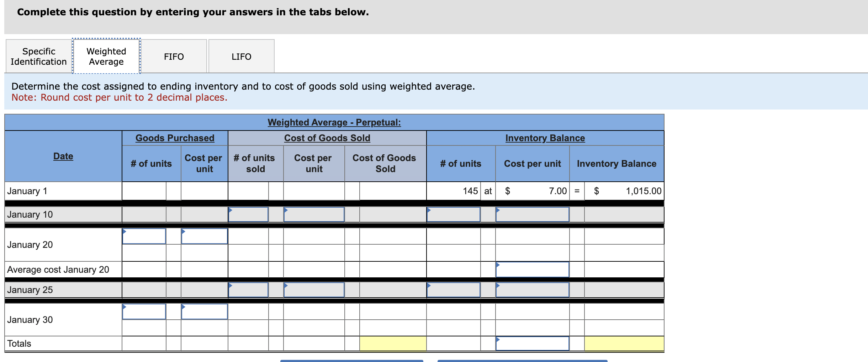The width and height of the screenshot is (868, 362).
Task: Click the Goods Purchased header link
Action: click(x=175, y=138)
